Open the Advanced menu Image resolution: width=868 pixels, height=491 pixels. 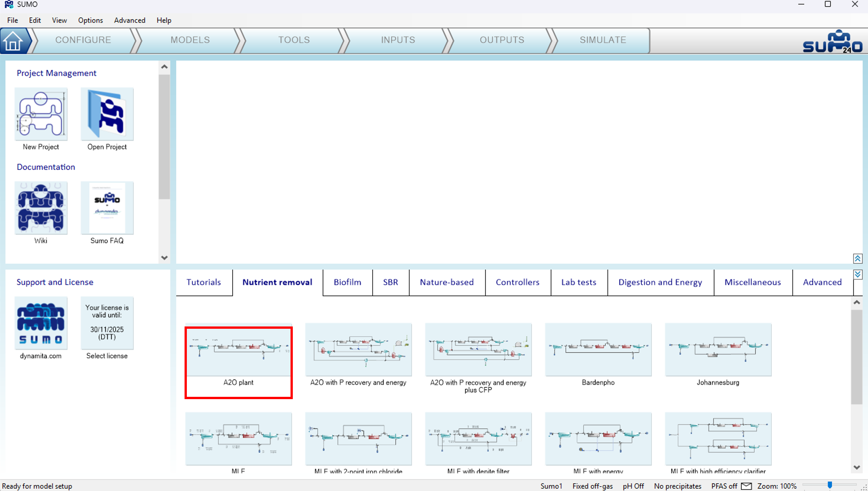[x=129, y=20]
